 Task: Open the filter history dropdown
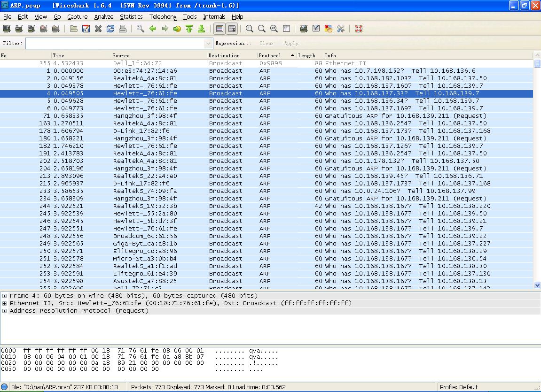tap(209, 43)
